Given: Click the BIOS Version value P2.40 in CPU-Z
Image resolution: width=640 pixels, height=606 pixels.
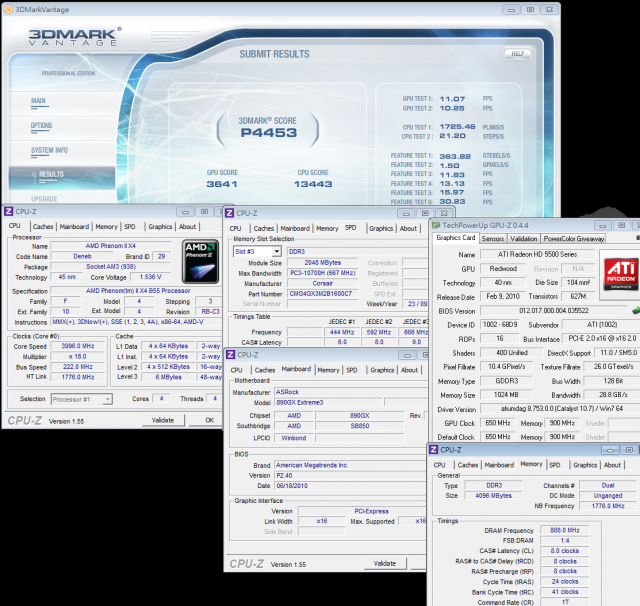Looking at the screenshot, I should click(x=350, y=475).
